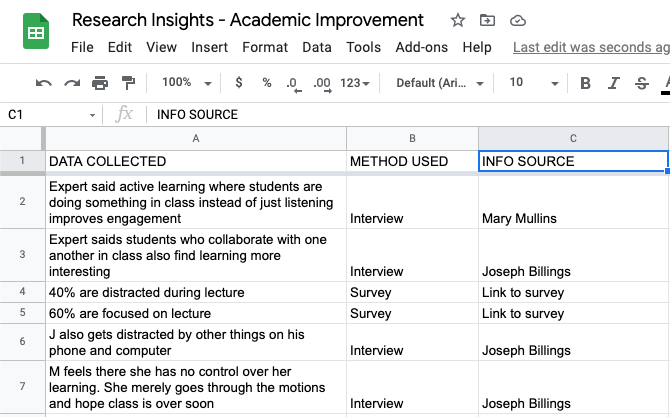Click the last edit history link
This screenshot has height=417, width=670.
click(x=590, y=47)
